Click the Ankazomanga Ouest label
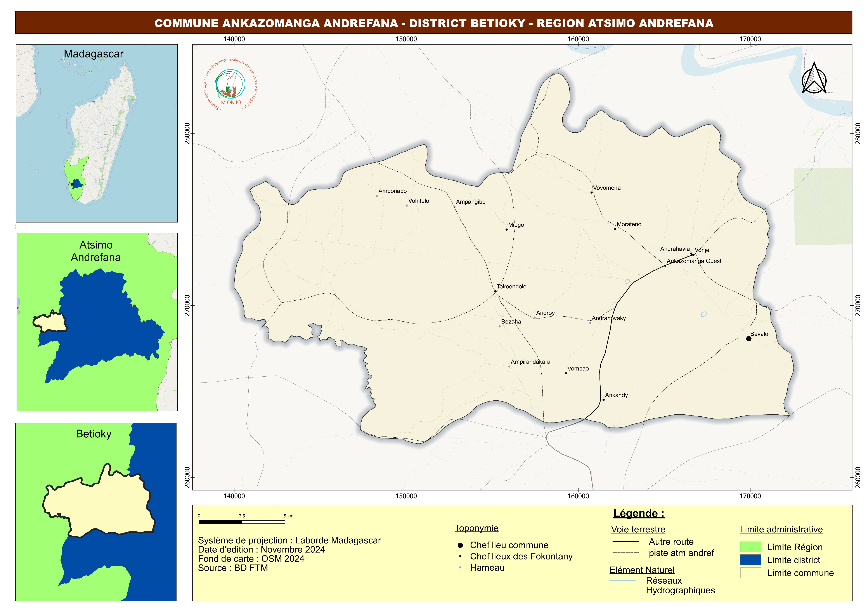Image resolution: width=868 pixels, height=613 pixels. tap(694, 261)
